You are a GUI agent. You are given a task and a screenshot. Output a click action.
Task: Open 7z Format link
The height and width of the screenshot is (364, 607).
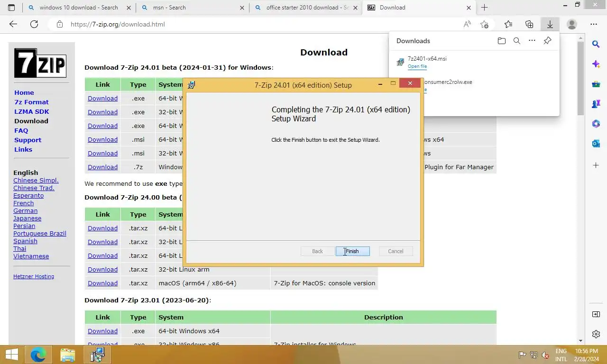click(x=31, y=102)
